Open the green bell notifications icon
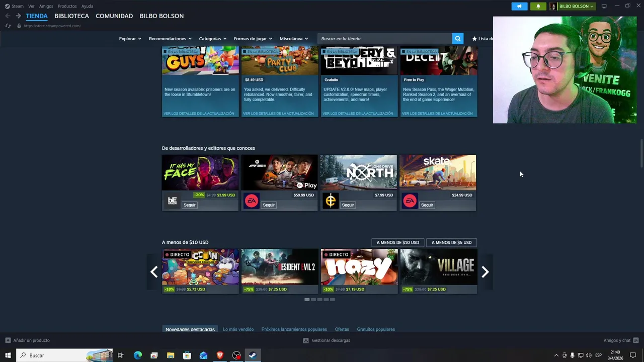 pyautogui.click(x=538, y=7)
